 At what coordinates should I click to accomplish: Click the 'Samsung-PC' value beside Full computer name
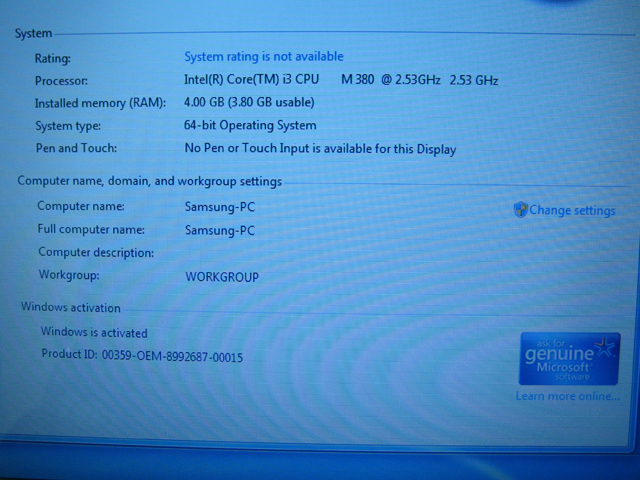tap(220, 231)
